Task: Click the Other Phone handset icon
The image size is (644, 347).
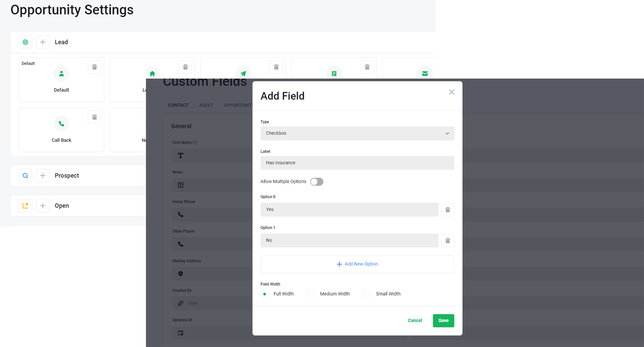Action: [181, 244]
